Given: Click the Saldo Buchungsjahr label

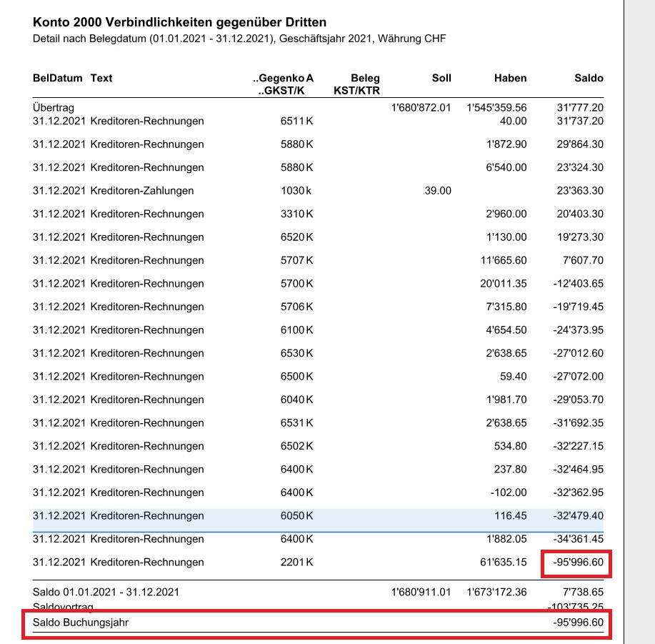Looking at the screenshot, I should [81, 623].
